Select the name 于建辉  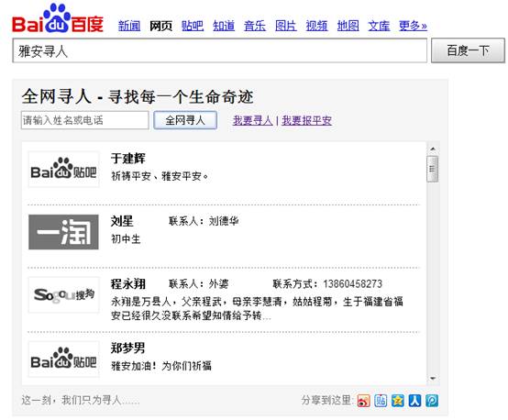tap(128, 159)
